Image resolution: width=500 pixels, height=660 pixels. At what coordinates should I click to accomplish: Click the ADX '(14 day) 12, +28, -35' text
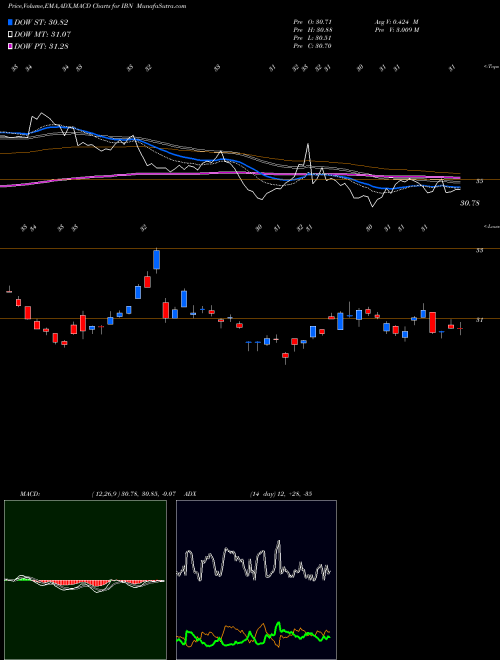[280, 494]
